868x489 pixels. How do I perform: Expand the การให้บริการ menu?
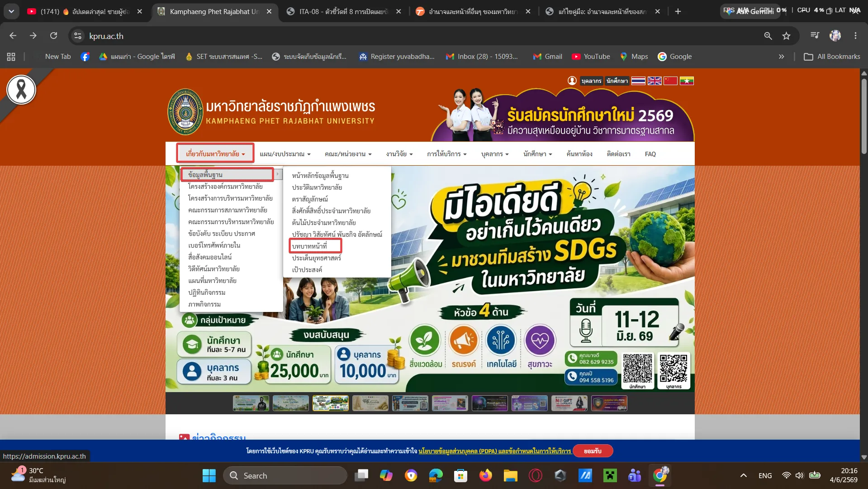point(447,154)
